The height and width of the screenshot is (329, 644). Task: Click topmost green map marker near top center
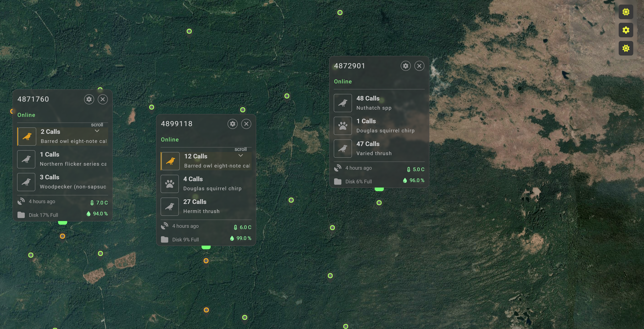click(340, 13)
